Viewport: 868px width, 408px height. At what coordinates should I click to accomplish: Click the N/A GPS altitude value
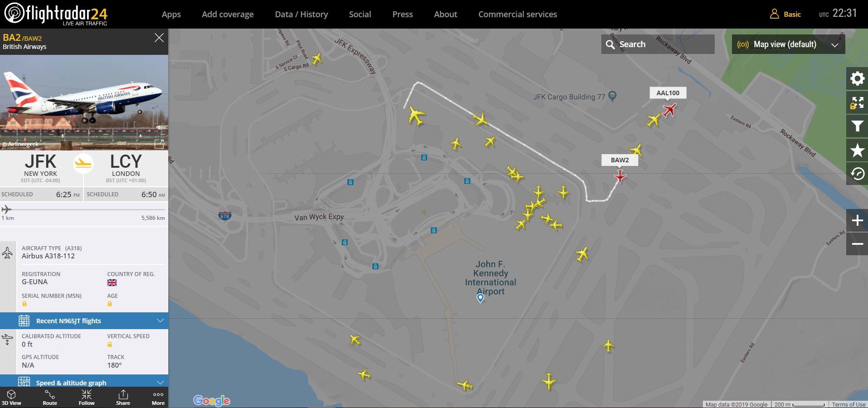28,365
